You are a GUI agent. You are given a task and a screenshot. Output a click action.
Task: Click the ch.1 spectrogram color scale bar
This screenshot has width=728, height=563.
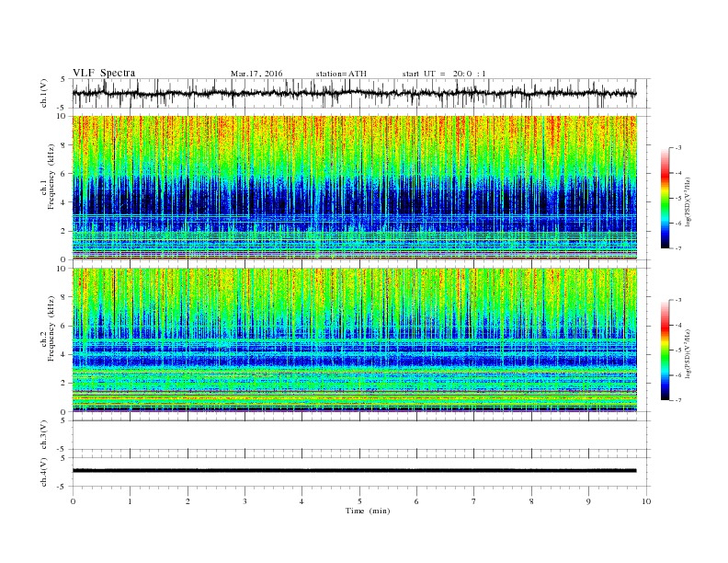665,198
